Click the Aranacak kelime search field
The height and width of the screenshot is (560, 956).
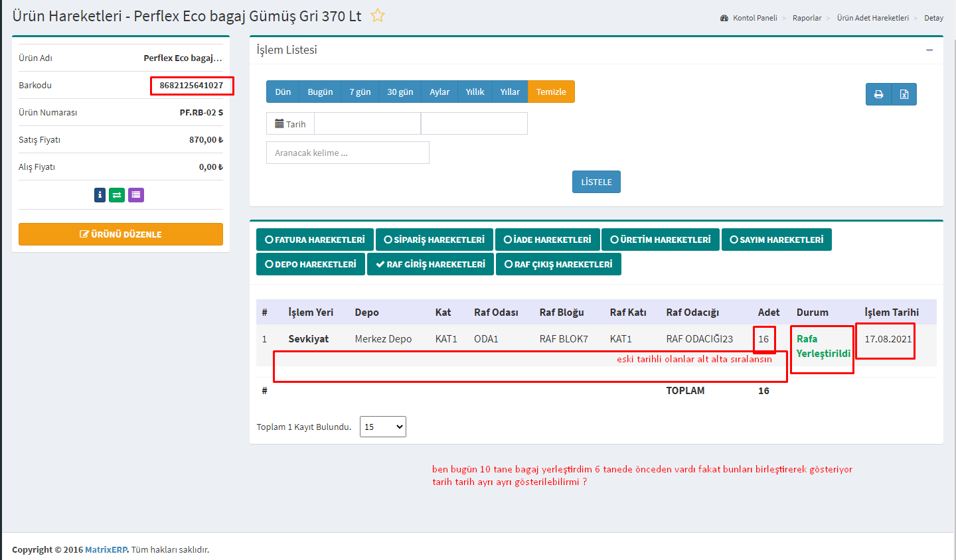[348, 153]
